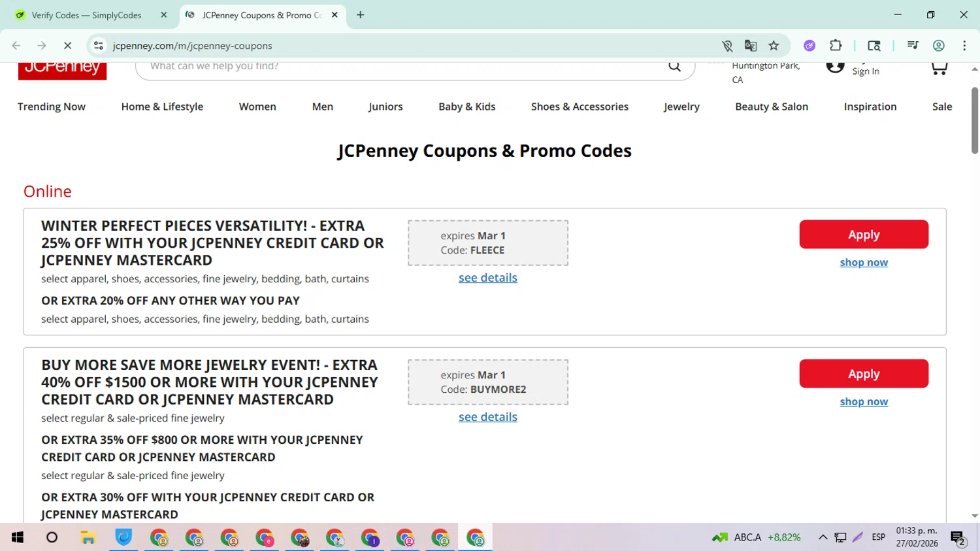Close the Verify Codes — SimplyCodes tab
980x551 pixels.
tap(164, 15)
